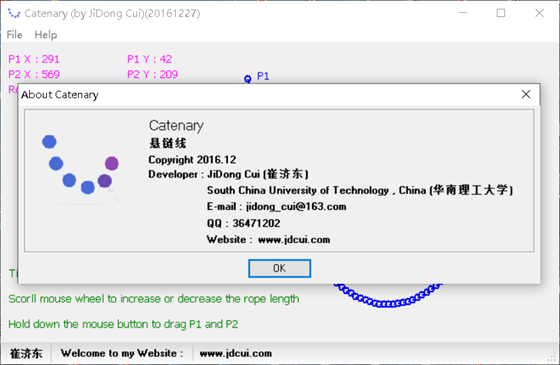The width and height of the screenshot is (560, 365).
Task: Open the File menu
Action: 14,35
